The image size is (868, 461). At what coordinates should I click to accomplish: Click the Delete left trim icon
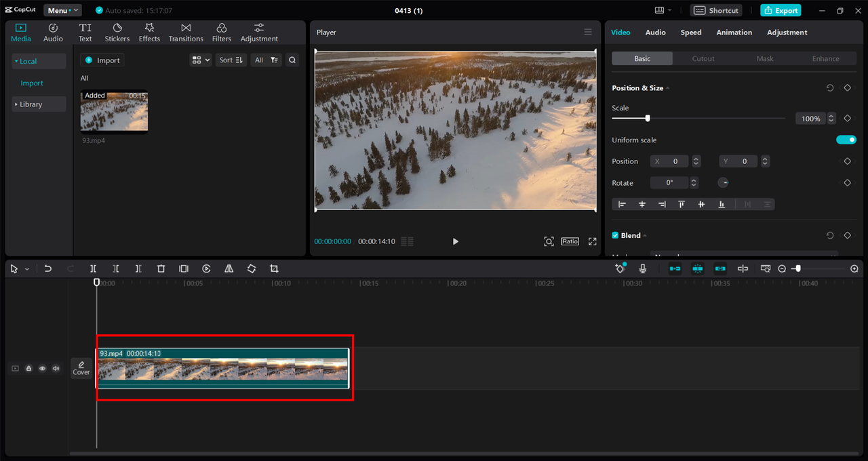(x=116, y=268)
